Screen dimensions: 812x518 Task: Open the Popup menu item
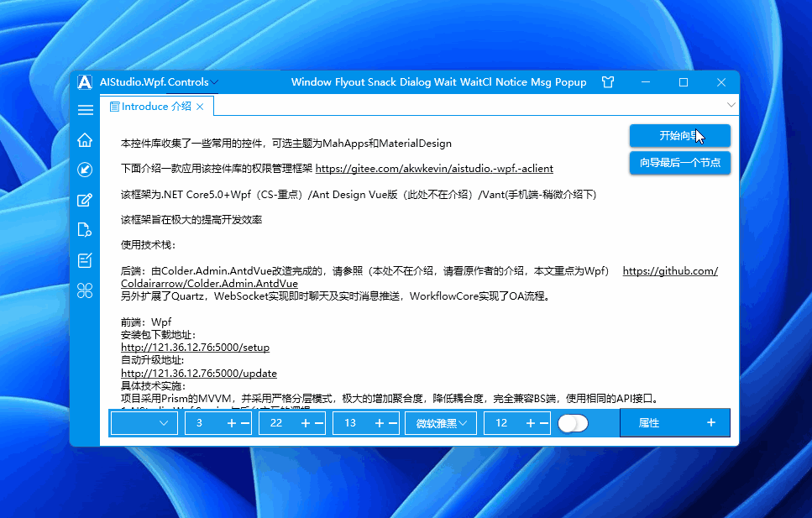click(571, 81)
